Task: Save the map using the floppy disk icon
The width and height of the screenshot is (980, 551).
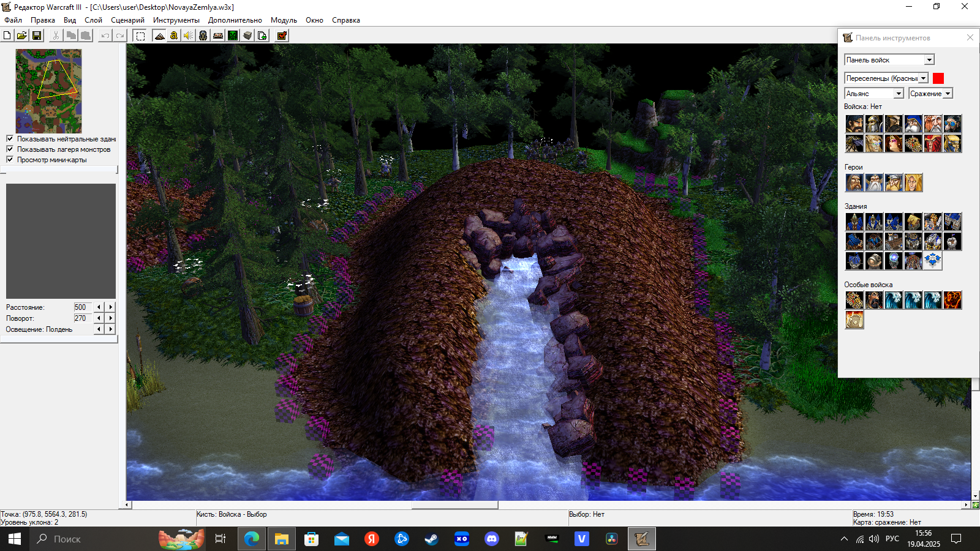Action: 37,36
